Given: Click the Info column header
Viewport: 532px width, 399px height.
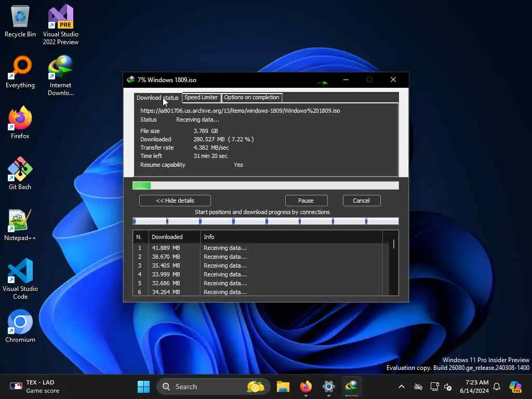Looking at the screenshot, I should [292, 237].
